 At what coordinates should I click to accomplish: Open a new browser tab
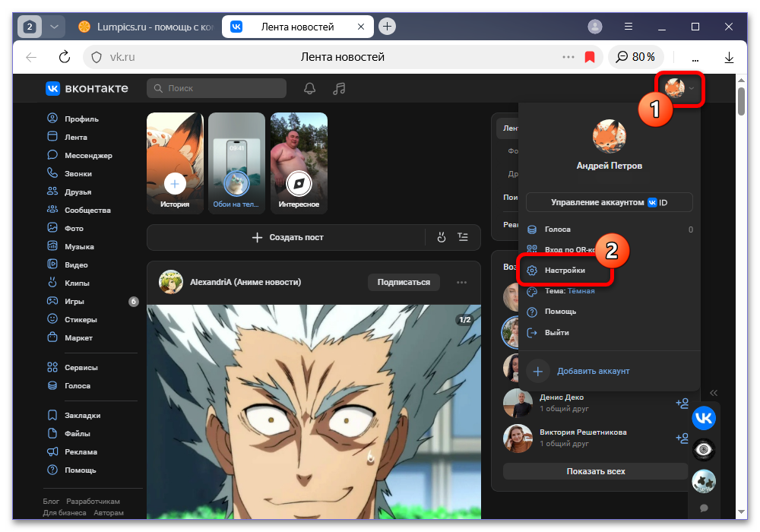coord(387,26)
